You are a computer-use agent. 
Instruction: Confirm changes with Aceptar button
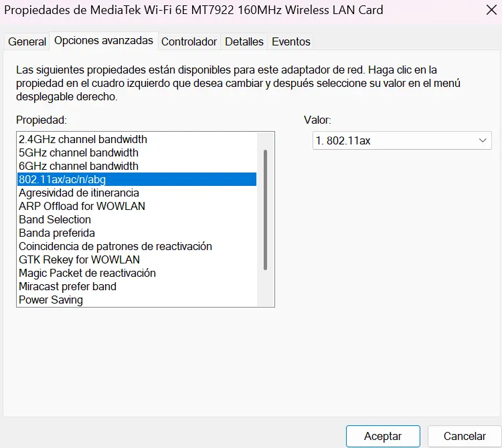(383, 436)
